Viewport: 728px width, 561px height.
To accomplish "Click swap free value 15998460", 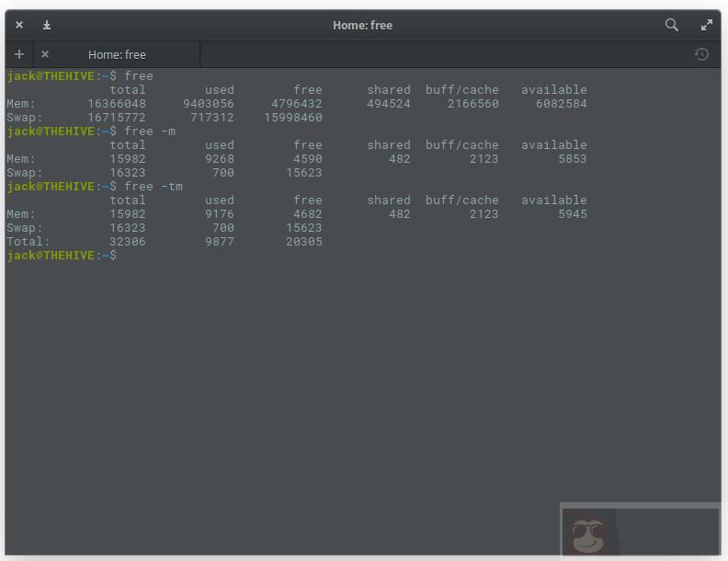I will [293, 118].
